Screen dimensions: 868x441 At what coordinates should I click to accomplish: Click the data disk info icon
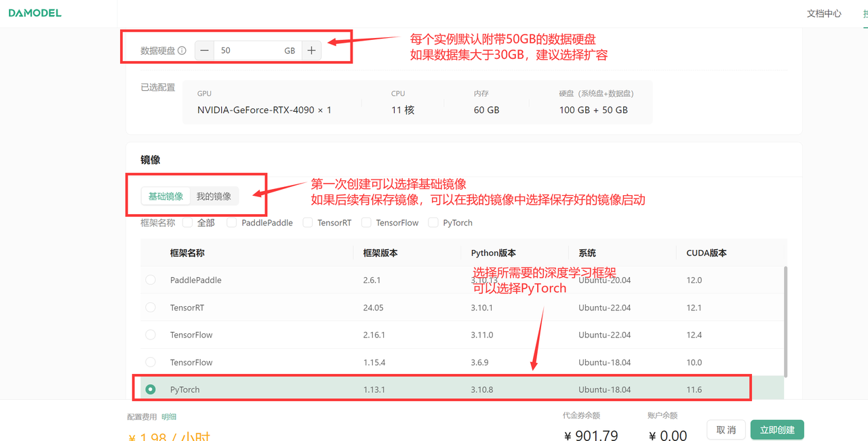pyautogui.click(x=182, y=51)
